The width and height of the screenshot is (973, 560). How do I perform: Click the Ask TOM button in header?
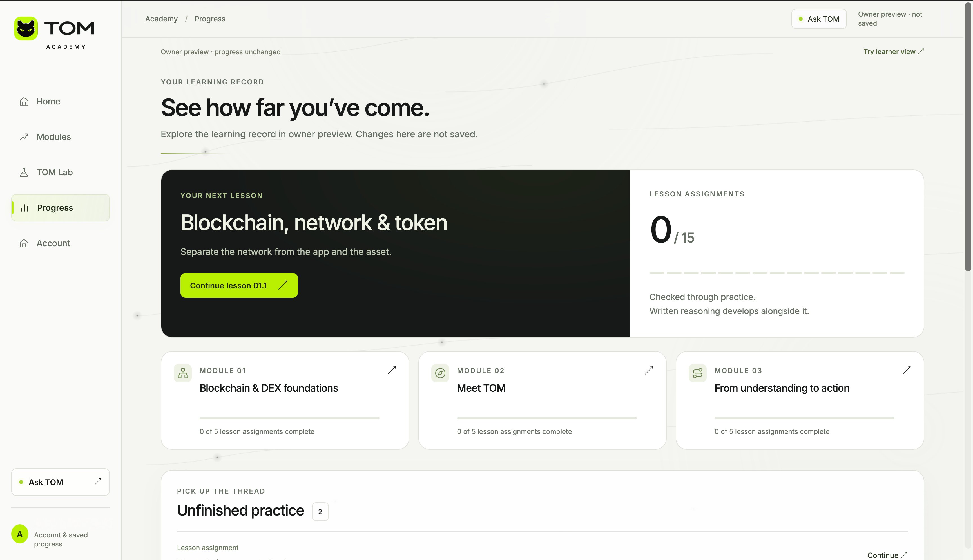(819, 19)
